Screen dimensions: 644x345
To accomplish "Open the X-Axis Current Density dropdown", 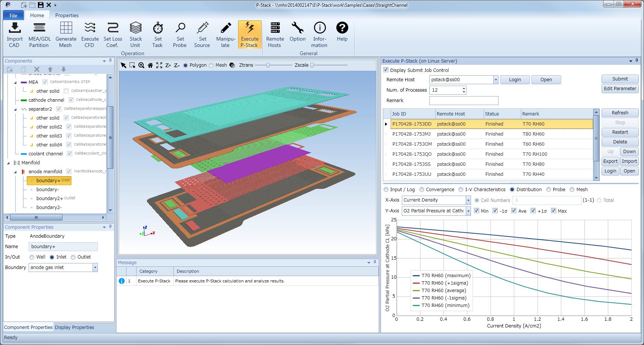I will point(468,200).
